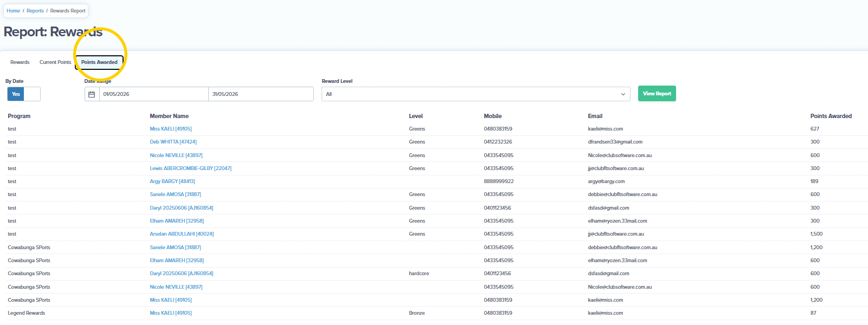Edit the start date 01/05/2026 field
This screenshot has width=868, height=325.
coord(153,94)
